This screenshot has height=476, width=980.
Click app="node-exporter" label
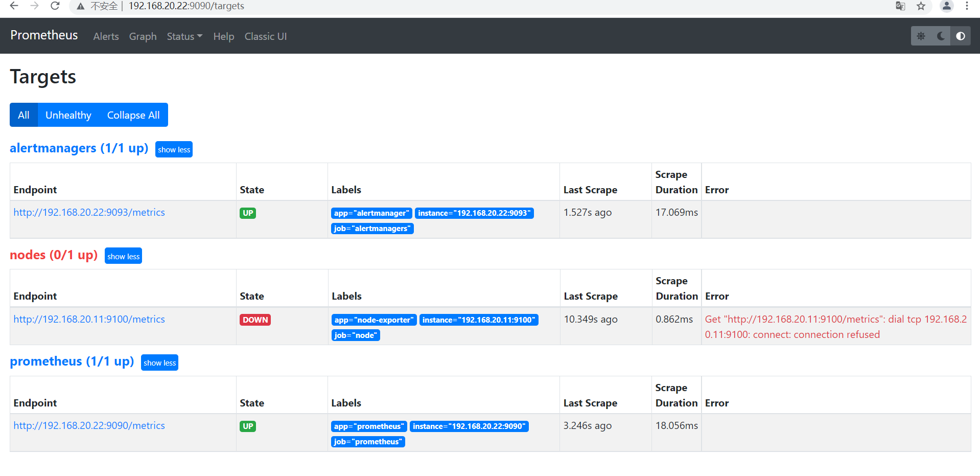click(374, 320)
